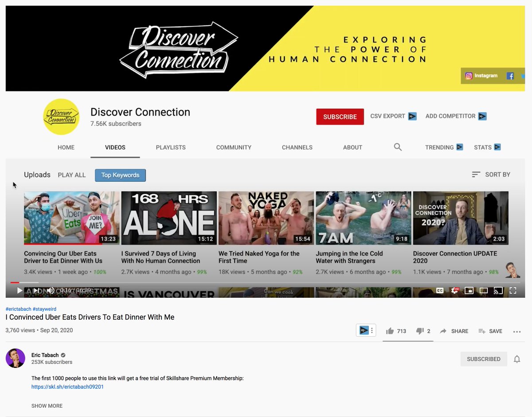
Task: Open Eric Tabach channel avatar
Action: [15, 358]
